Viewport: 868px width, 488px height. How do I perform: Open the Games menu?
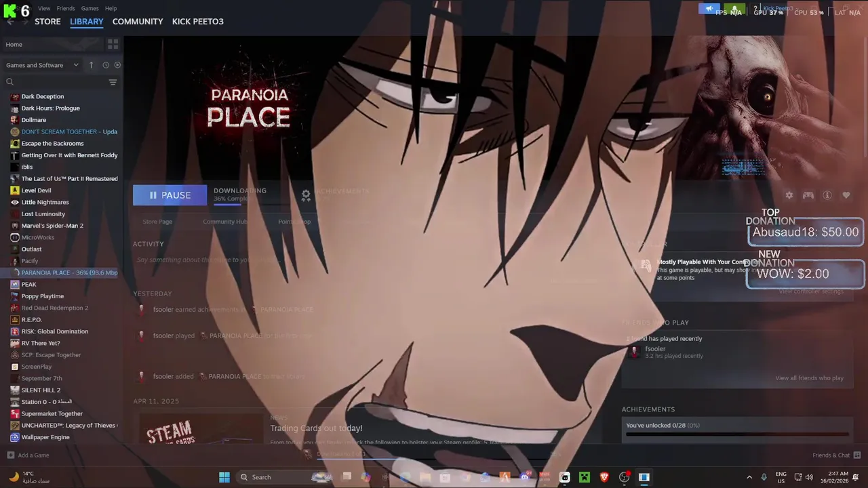click(90, 8)
